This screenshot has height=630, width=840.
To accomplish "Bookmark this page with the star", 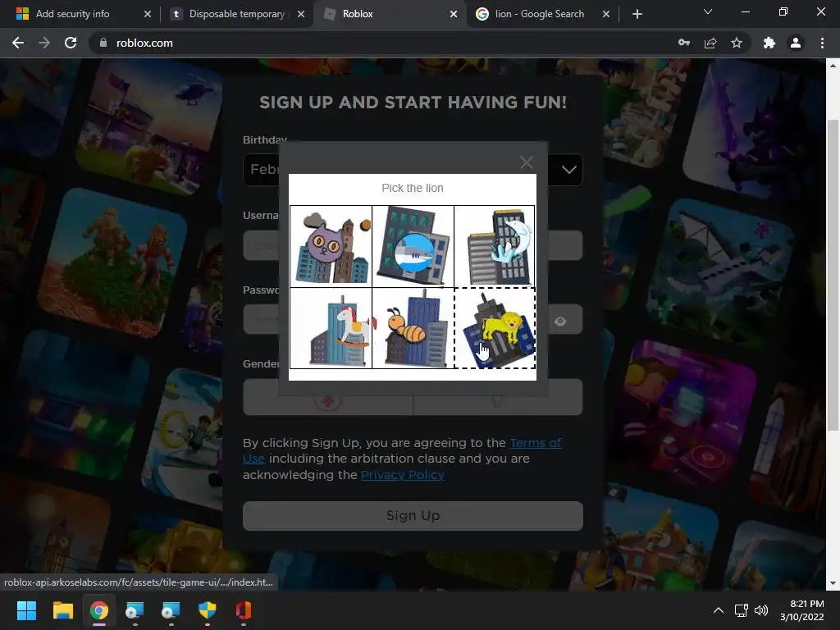I will point(737,43).
